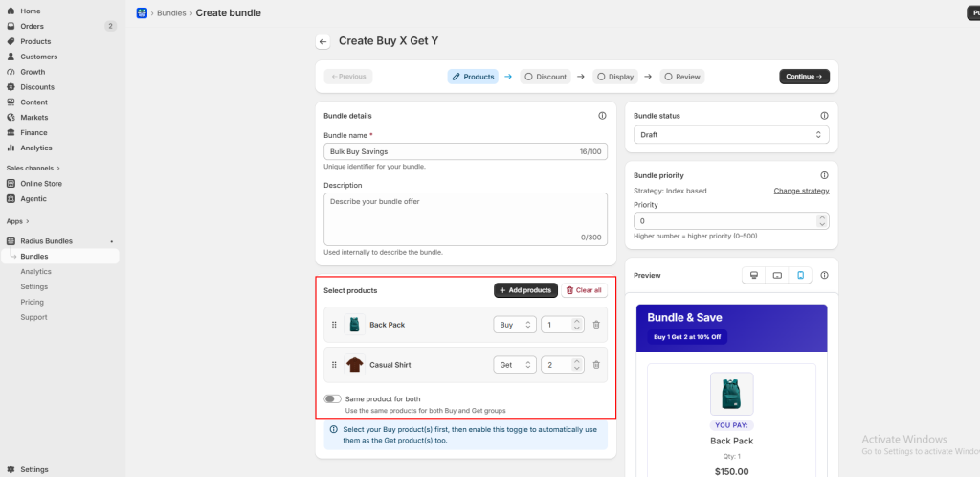Go to Products in the sidebar
This screenshot has width=980, height=477.
coord(35,41)
